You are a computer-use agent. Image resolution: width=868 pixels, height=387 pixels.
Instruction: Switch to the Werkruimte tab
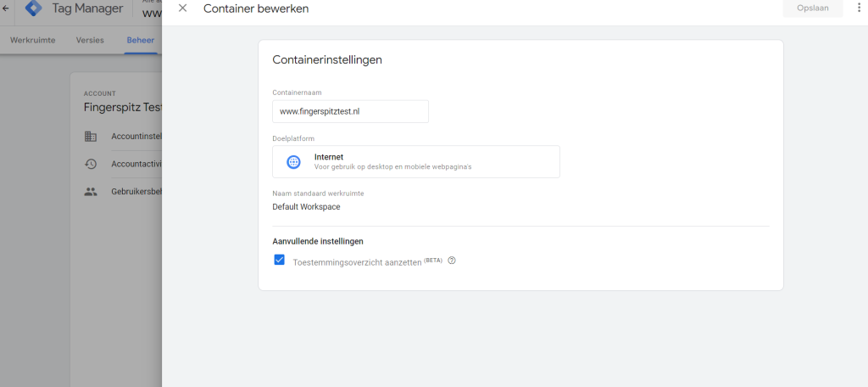click(x=33, y=40)
